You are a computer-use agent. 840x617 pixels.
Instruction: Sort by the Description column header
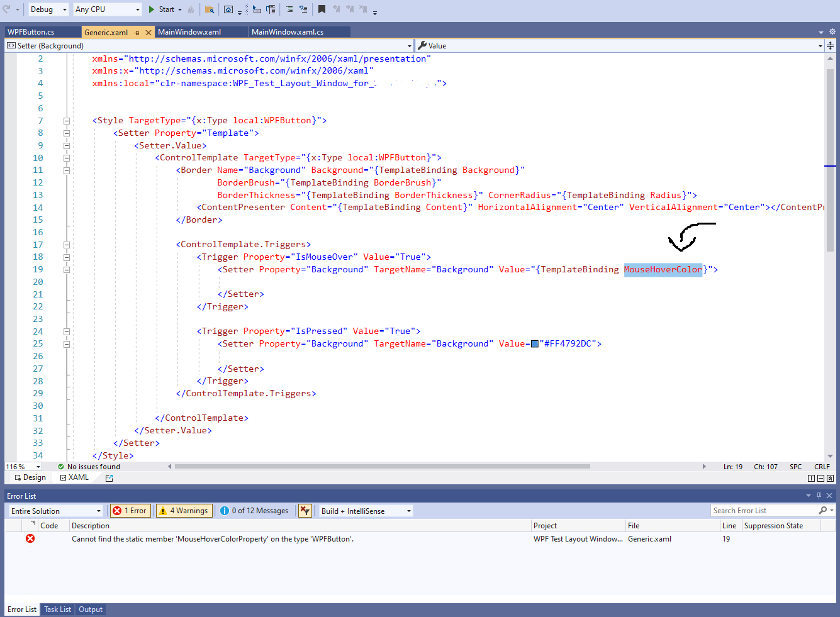click(x=300, y=526)
